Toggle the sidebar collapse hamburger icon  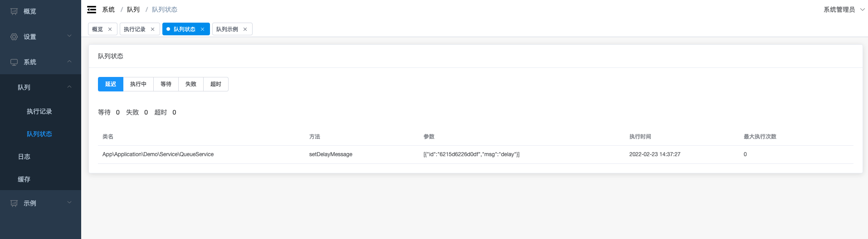click(92, 10)
